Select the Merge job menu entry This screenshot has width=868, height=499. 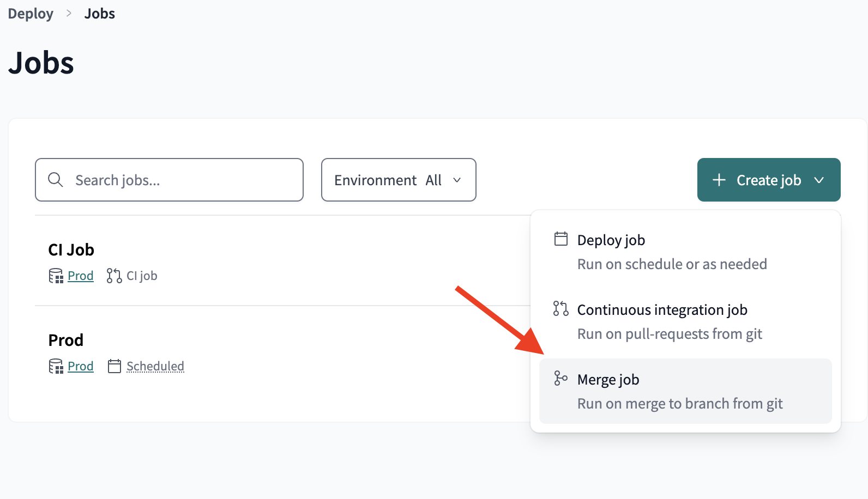[685, 391]
